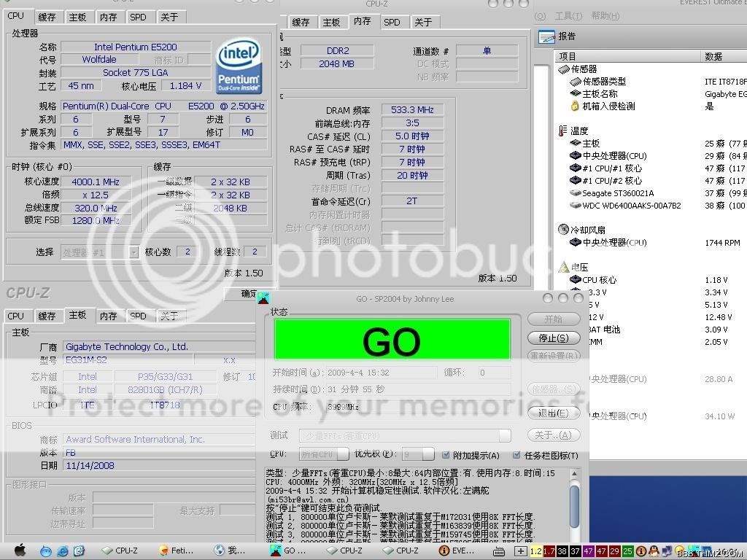This screenshot has width=747, height=560.
Task: Switch to the GO SP2004 taskbar item
Action: pos(287,551)
